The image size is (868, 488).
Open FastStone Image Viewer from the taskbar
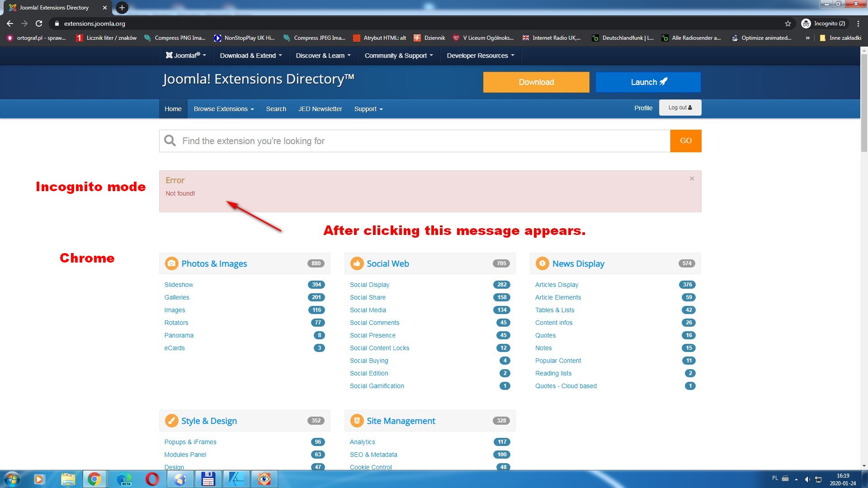[264, 479]
